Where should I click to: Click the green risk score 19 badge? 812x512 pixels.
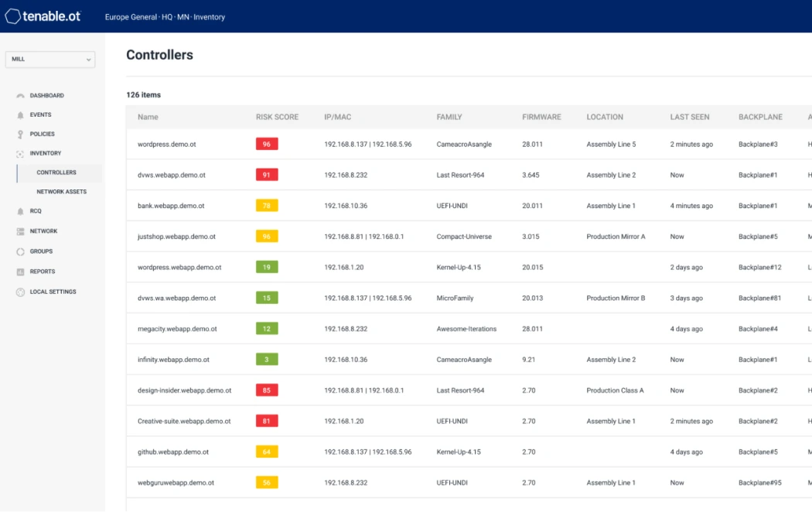click(x=267, y=267)
